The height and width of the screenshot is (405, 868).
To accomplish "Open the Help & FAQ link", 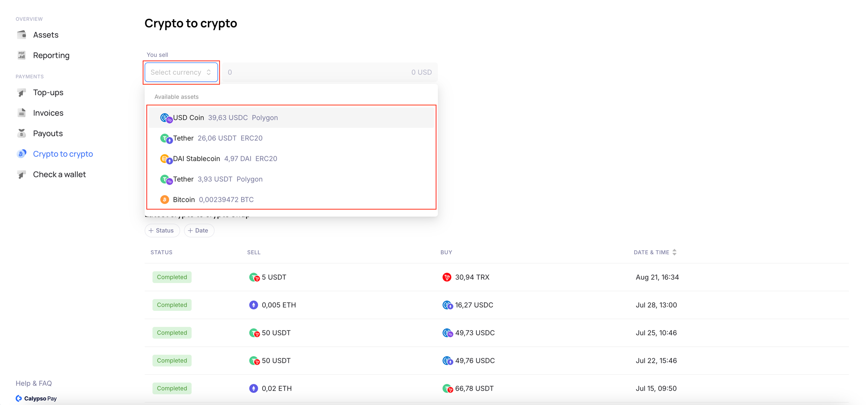I will (34, 383).
